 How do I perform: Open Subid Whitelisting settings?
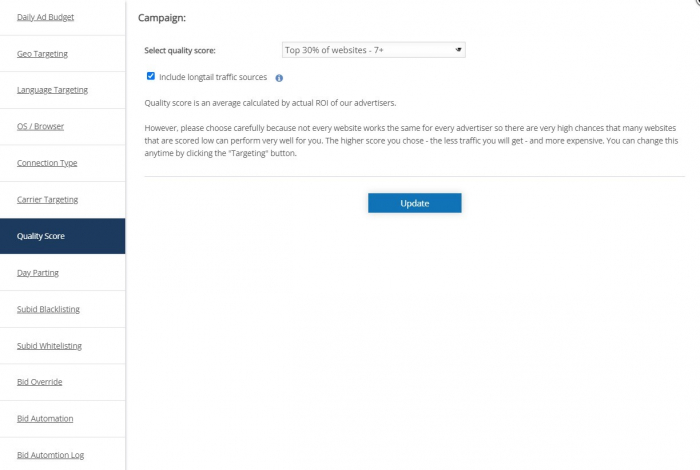(49, 346)
